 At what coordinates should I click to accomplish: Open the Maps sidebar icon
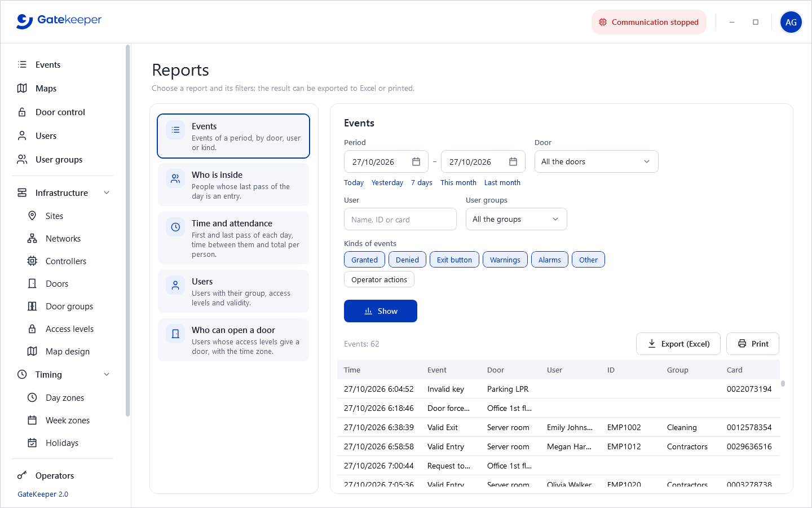(22, 88)
